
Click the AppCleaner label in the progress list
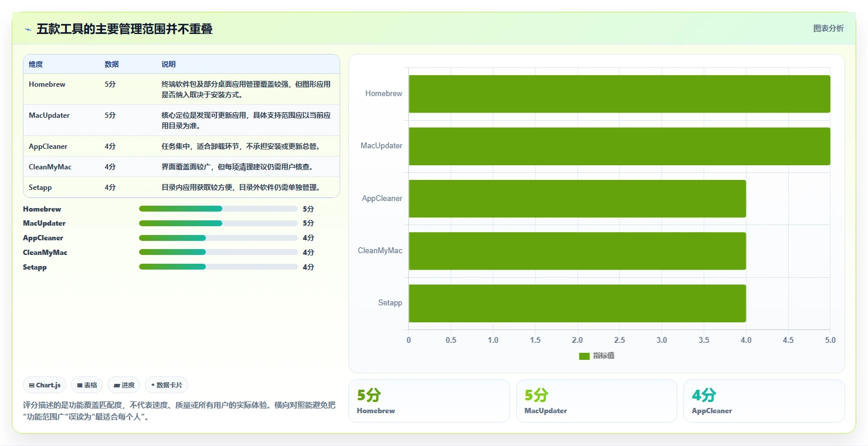click(43, 238)
